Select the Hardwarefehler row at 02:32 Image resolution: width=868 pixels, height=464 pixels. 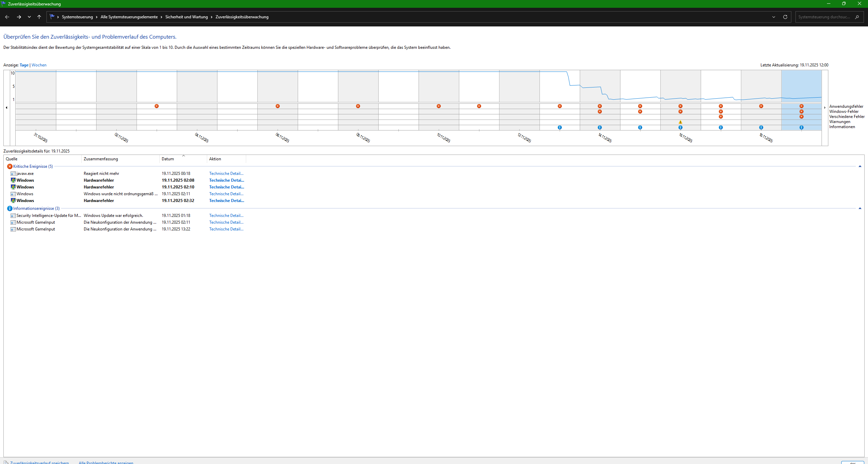[99, 201]
